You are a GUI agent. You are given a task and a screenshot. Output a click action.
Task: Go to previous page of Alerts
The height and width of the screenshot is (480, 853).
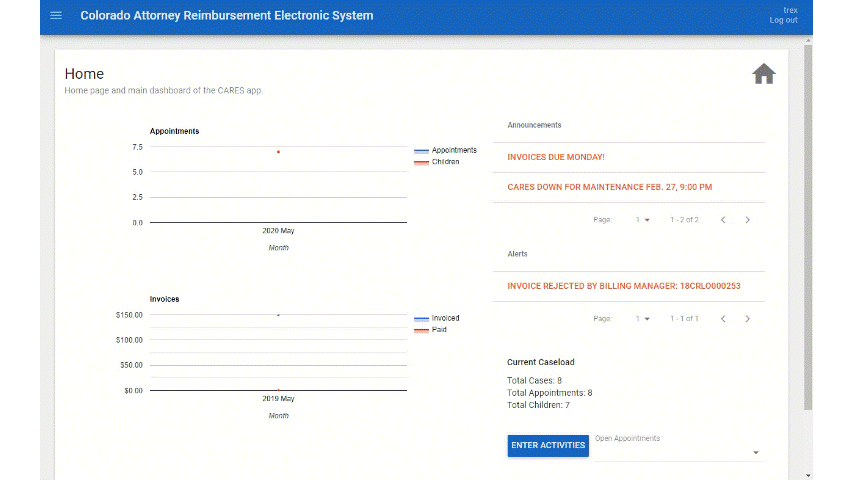pos(723,319)
